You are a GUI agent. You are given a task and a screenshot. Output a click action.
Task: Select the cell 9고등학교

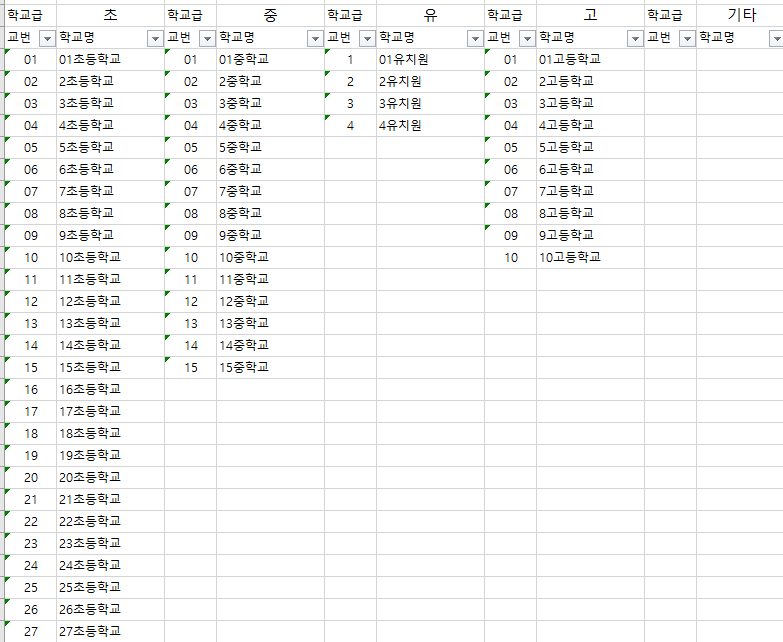tap(590, 235)
